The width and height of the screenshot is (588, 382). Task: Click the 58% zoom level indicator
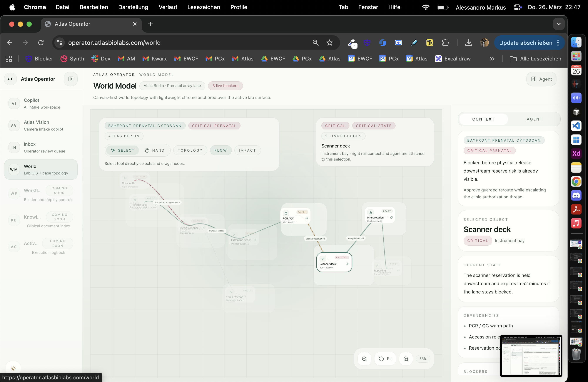pyautogui.click(x=423, y=359)
